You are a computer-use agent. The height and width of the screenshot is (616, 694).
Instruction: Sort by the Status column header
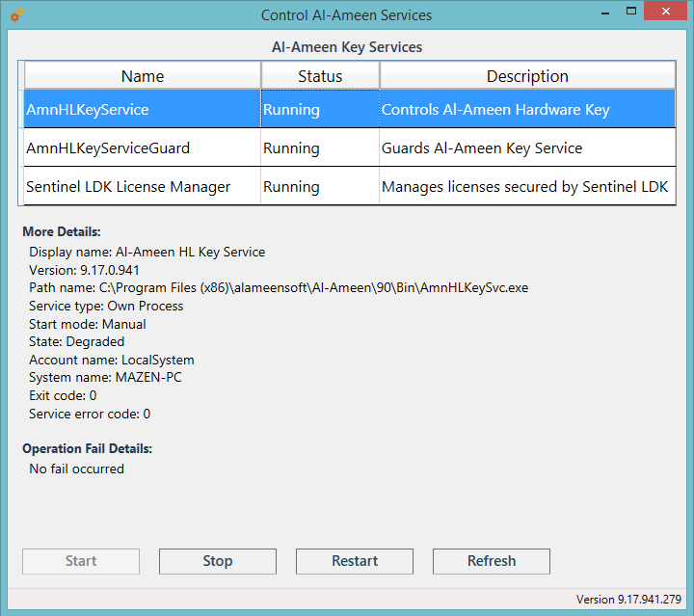click(320, 76)
